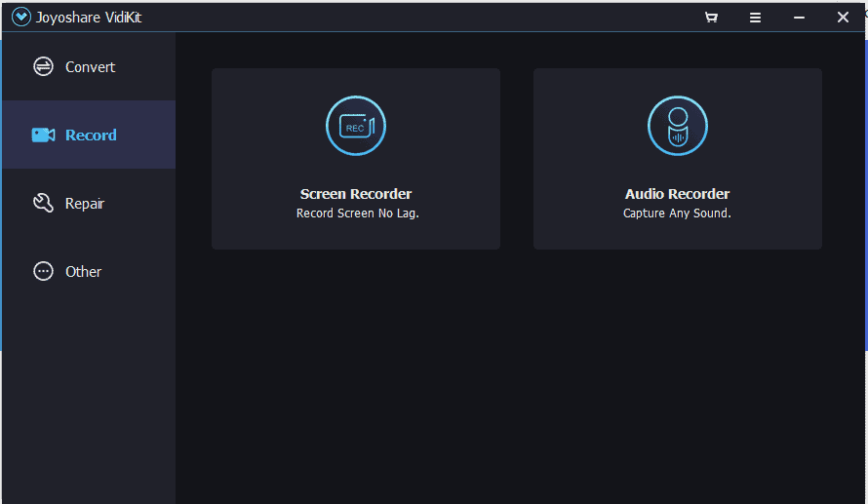
Task: Switch to the Convert section
Action: tap(89, 66)
